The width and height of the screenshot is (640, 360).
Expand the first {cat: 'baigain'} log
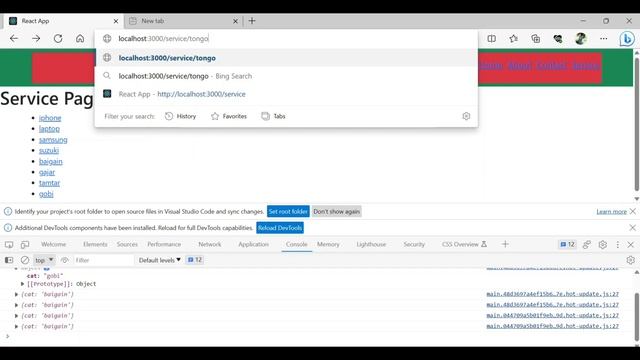click(x=17, y=294)
